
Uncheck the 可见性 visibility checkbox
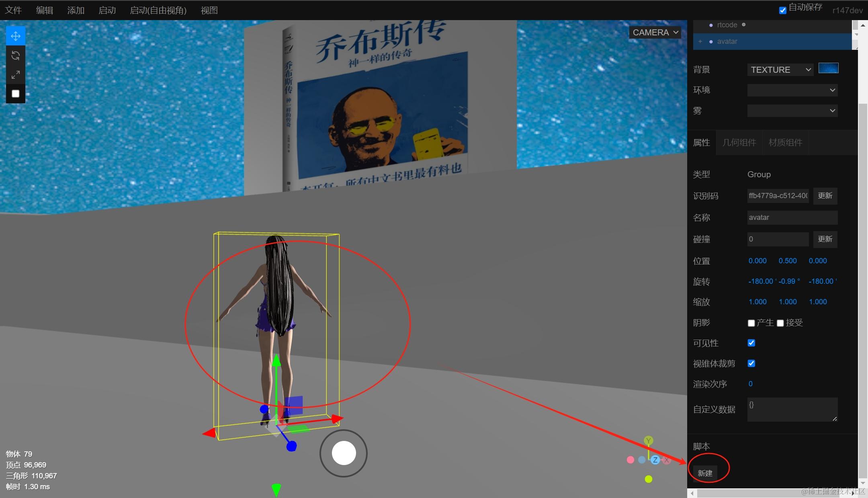coord(751,343)
